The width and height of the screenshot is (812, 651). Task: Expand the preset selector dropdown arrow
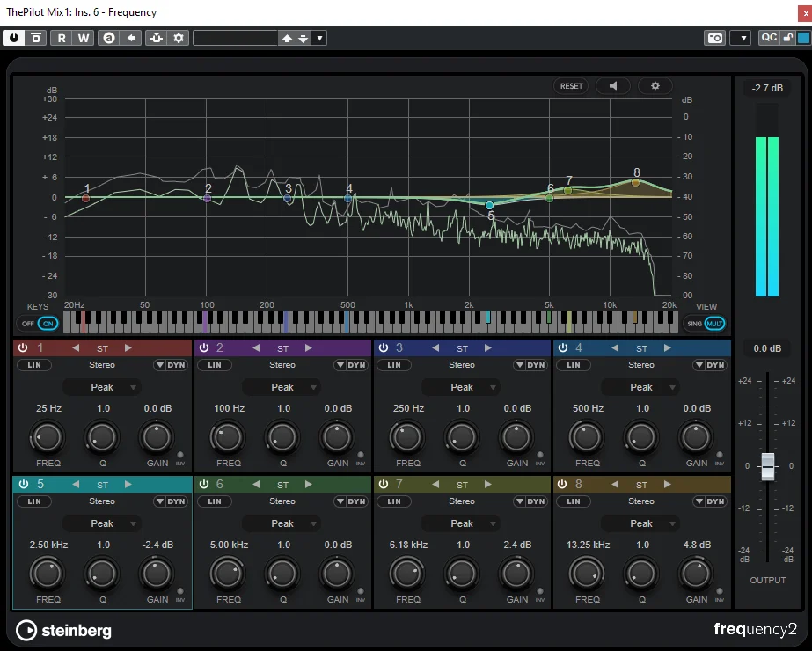[x=319, y=38]
